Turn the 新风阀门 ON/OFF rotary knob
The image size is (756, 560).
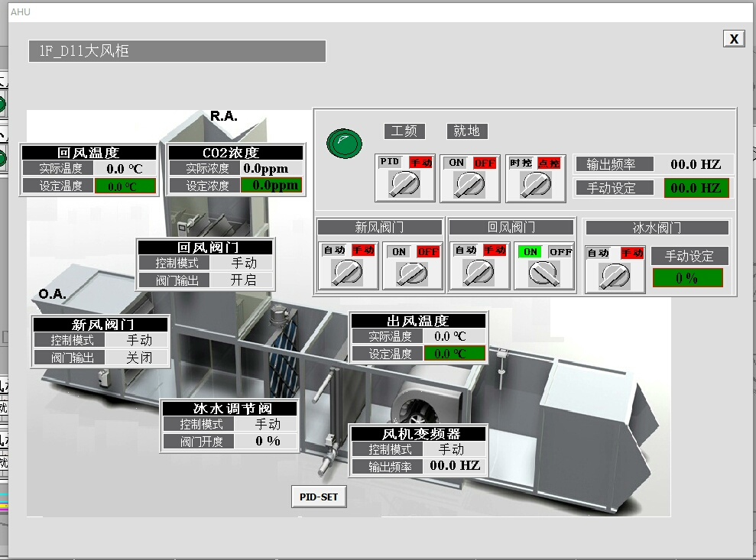coord(413,271)
